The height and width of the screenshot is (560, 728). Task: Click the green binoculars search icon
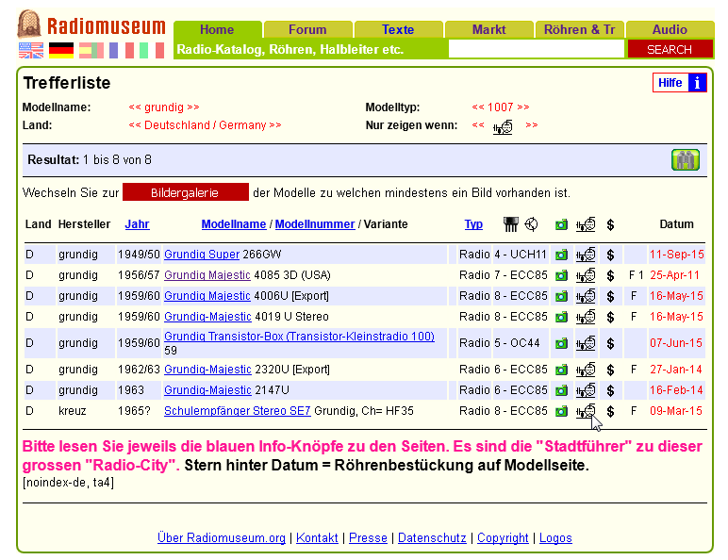[x=686, y=159]
